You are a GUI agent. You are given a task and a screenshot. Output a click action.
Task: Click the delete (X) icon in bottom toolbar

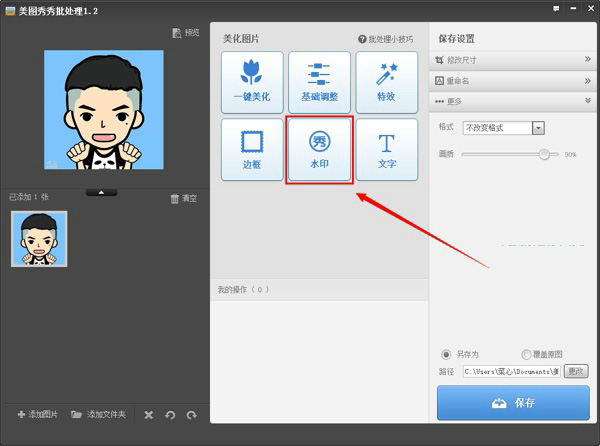(149, 415)
